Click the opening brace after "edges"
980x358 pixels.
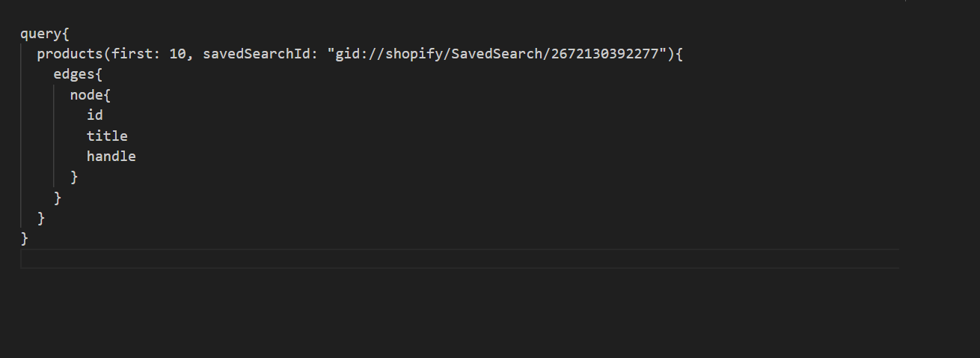pos(99,74)
